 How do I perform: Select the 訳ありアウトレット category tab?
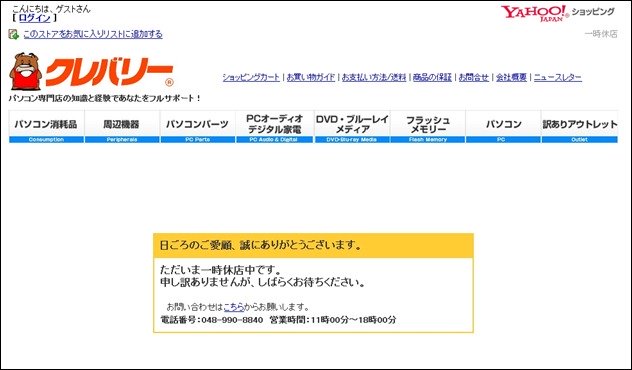pos(580,127)
